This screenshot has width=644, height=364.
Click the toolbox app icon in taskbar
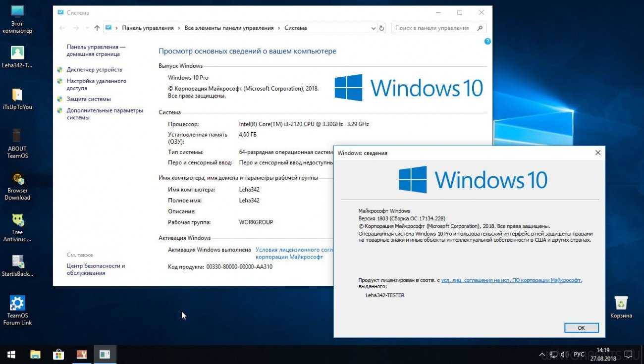(82, 355)
